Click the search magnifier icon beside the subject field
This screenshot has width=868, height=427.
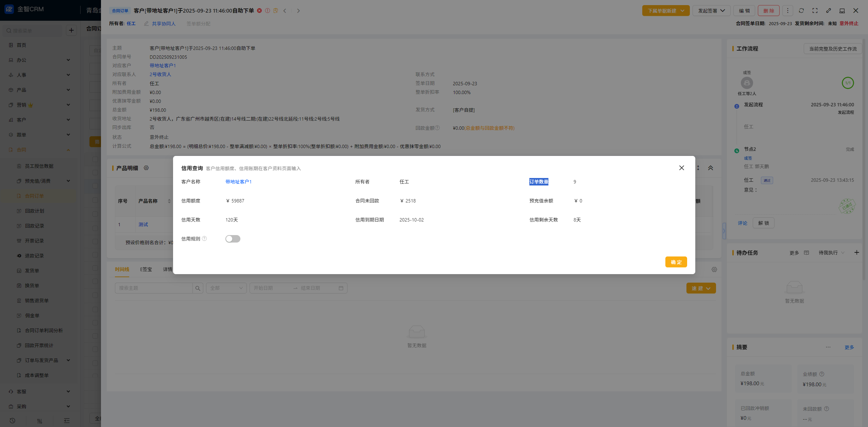(x=198, y=288)
